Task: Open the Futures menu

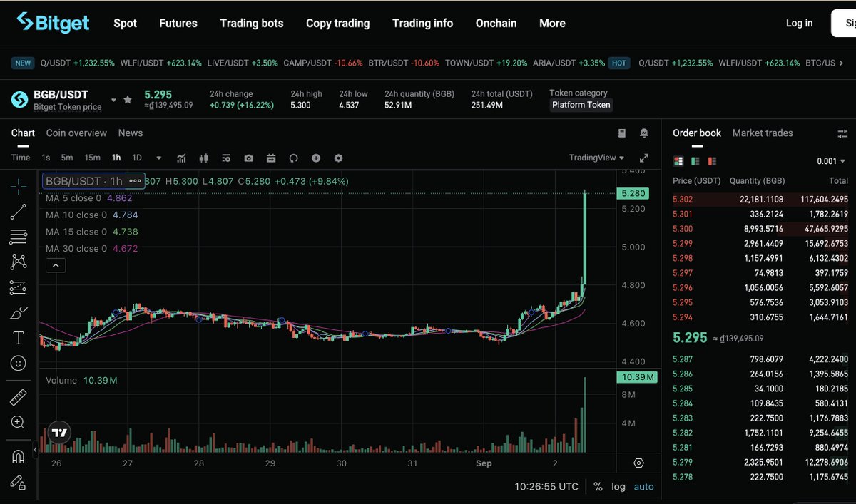Action: coord(178,23)
